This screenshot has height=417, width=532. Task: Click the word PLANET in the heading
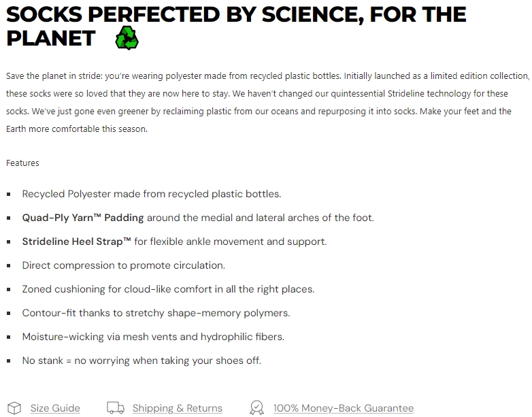51,38
